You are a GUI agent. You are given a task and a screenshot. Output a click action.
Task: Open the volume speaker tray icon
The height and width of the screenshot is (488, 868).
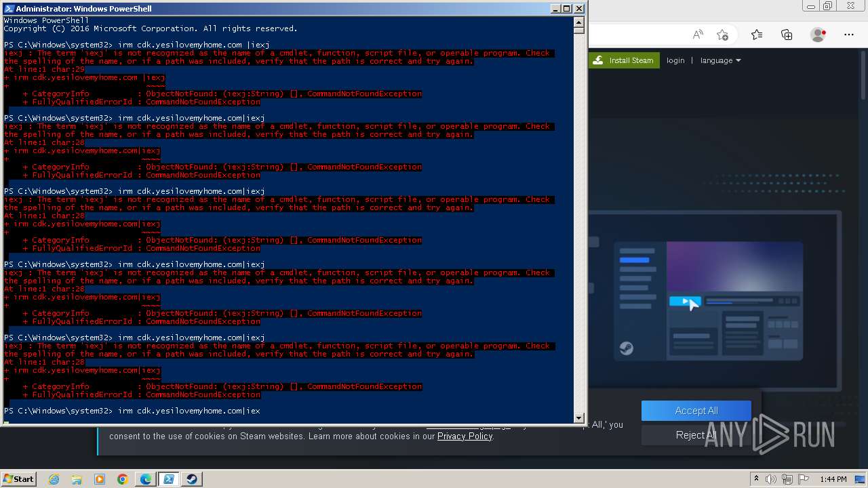[770, 479]
